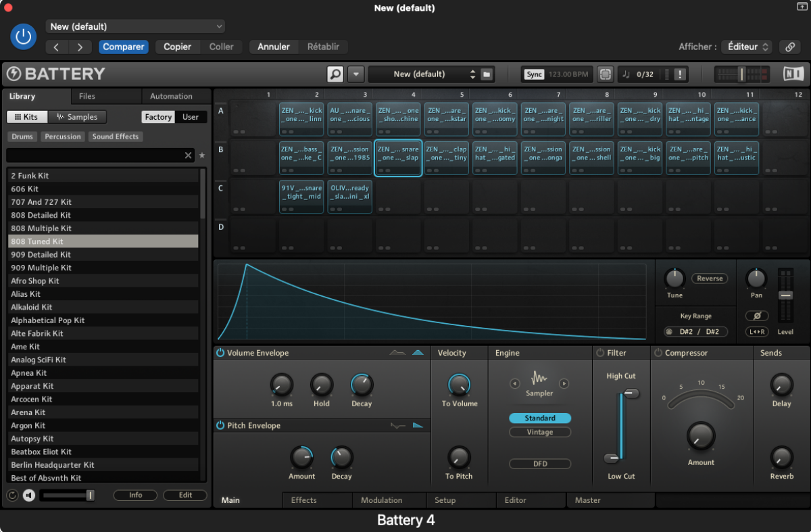
Task: Click the Sampler waveform icon
Action: pyautogui.click(x=539, y=378)
